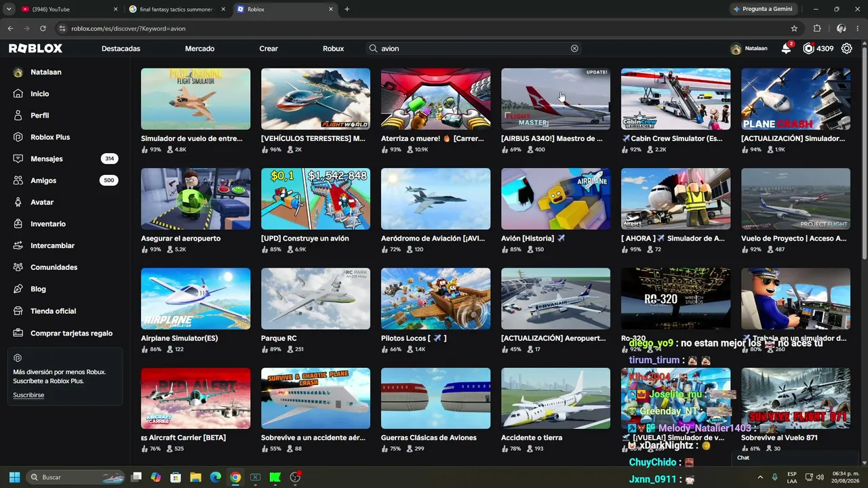This screenshot has height=488, width=868.
Task: Open Destacadas in Roblox top navigation
Action: 121,49
